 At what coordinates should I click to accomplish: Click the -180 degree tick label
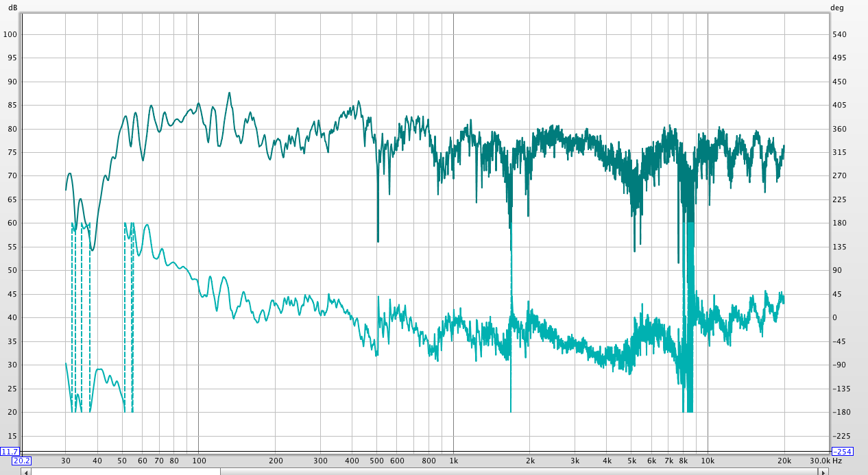click(841, 413)
